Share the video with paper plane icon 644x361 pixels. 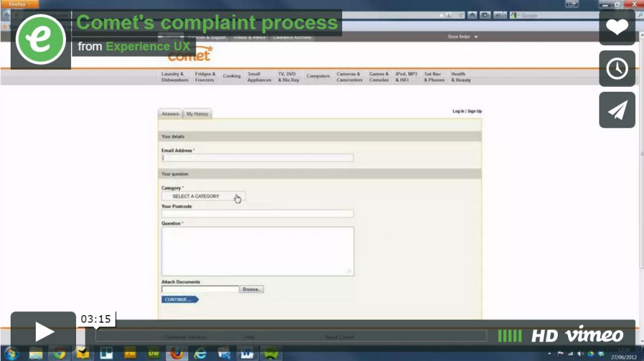click(617, 110)
